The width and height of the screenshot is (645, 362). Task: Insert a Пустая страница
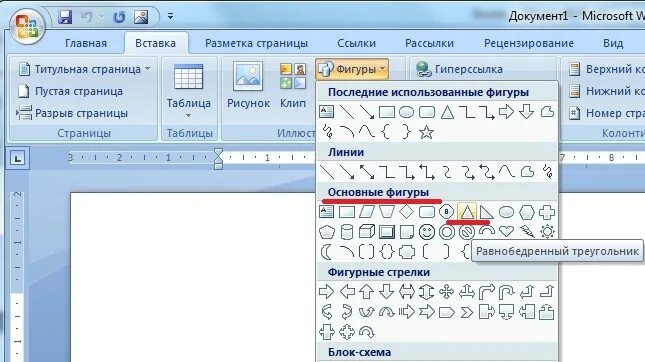click(70, 91)
